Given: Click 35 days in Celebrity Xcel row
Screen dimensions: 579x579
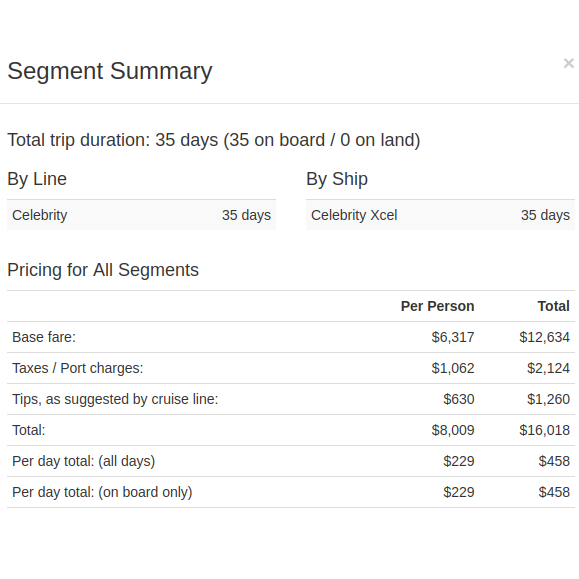Looking at the screenshot, I should click(545, 215).
